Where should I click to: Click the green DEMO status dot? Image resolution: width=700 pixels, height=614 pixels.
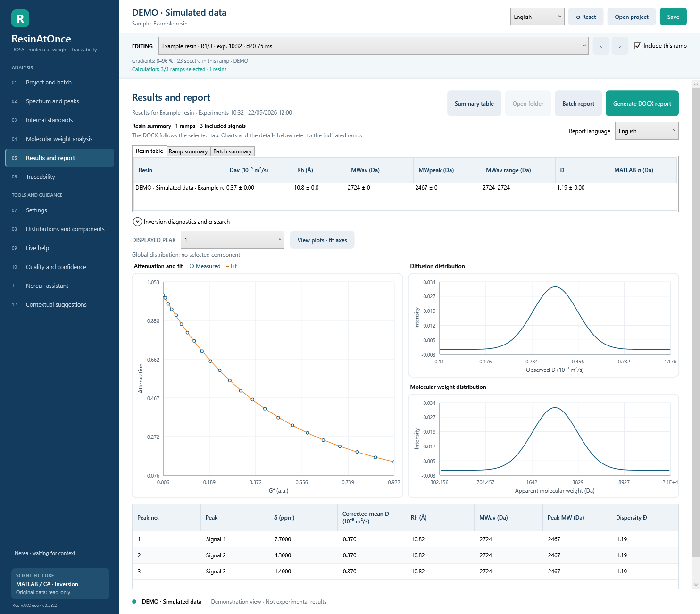134,601
